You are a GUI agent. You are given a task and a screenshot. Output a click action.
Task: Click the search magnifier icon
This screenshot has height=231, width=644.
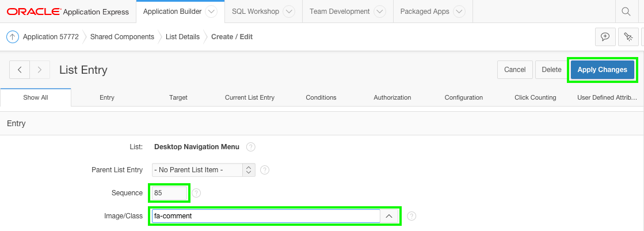click(626, 12)
